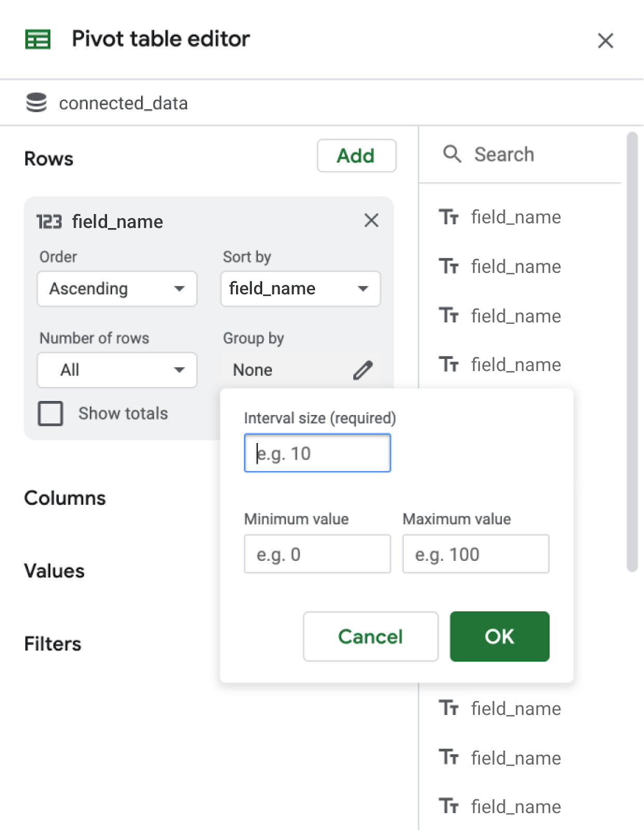The image size is (644, 830).
Task: Click the connected_data database icon
Action: (x=36, y=103)
